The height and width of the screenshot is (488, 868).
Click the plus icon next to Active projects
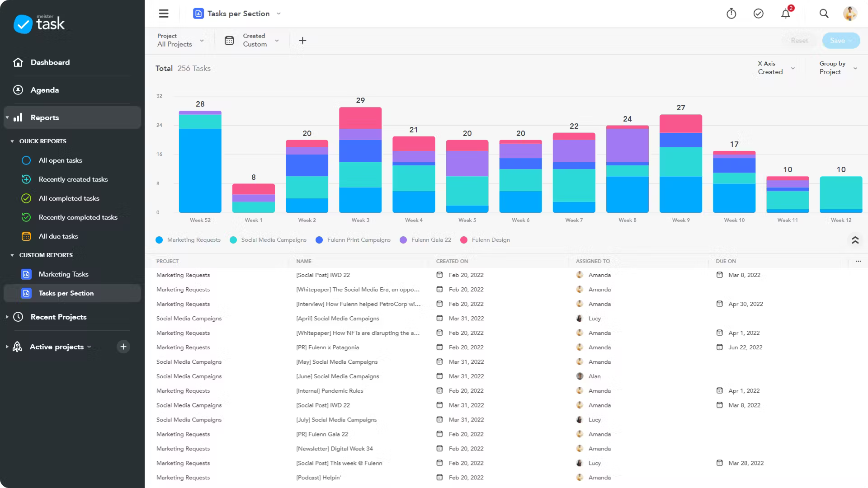point(123,347)
